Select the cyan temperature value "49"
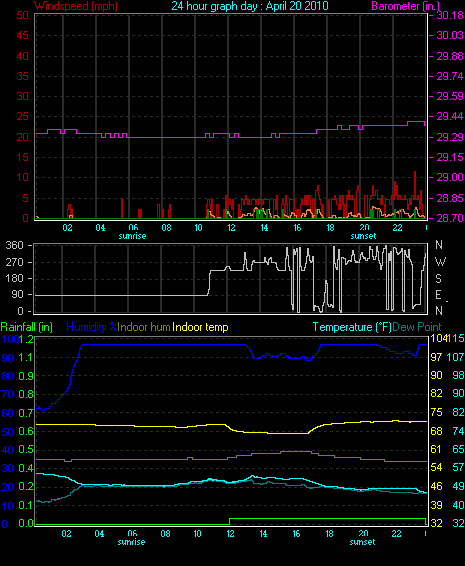Image resolution: width=465 pixels, height=566 pixels. pos(458,486)
